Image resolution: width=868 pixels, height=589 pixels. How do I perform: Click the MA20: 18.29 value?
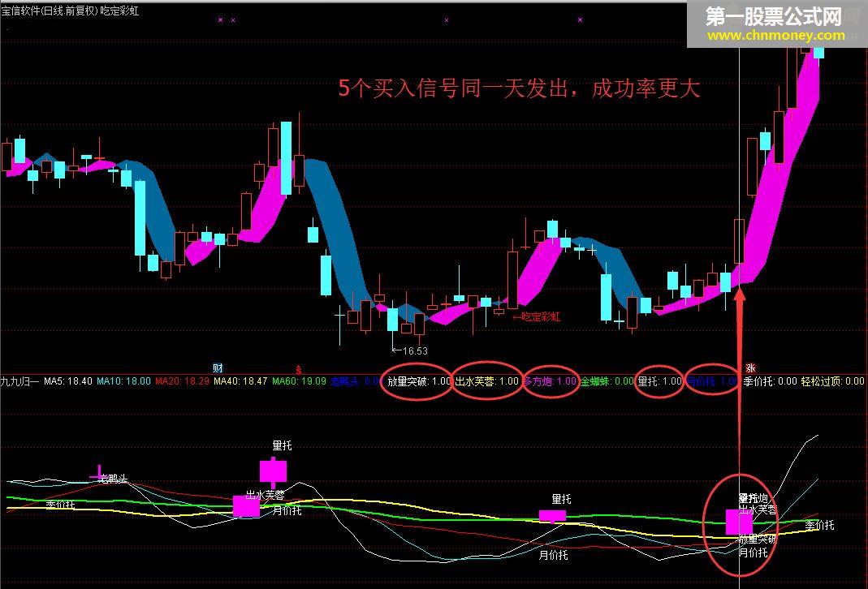click(x=182, y=381)
